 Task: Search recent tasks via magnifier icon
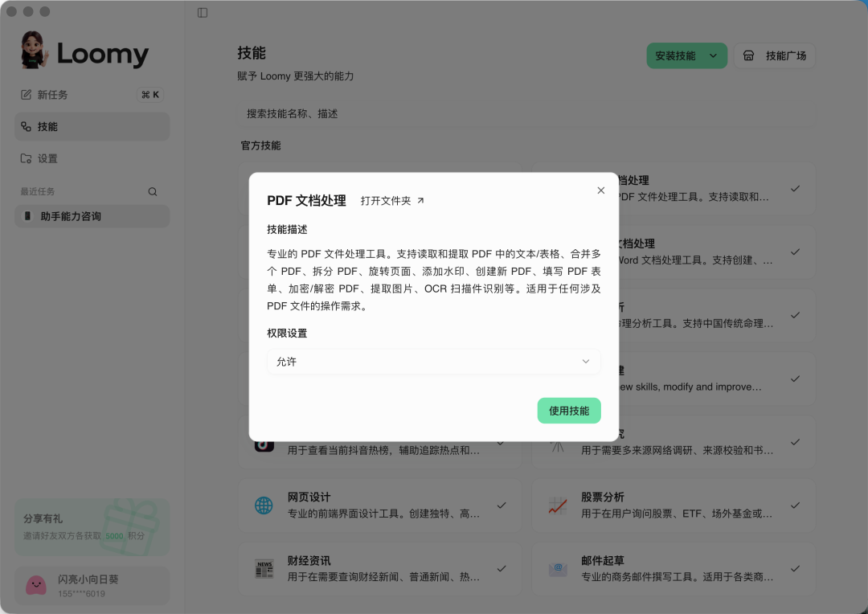pos(152,191)
